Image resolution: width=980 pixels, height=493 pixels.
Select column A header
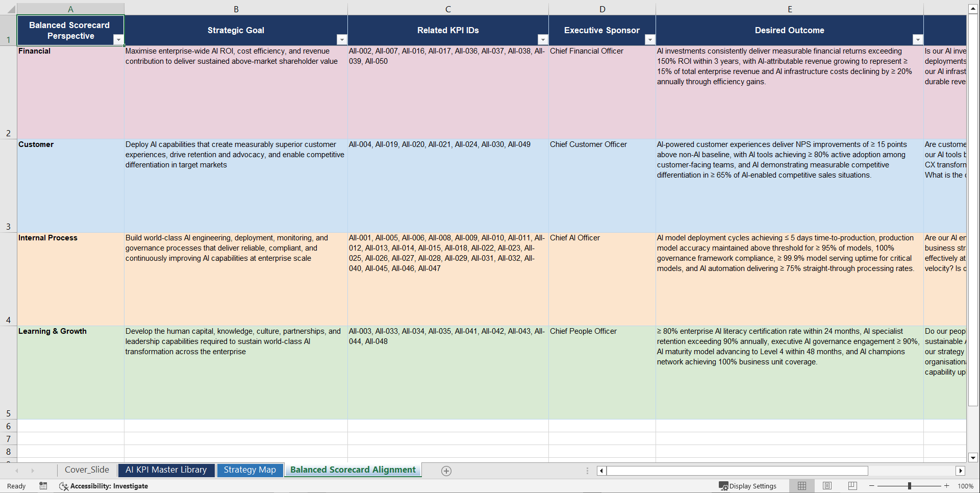[71, 9]
